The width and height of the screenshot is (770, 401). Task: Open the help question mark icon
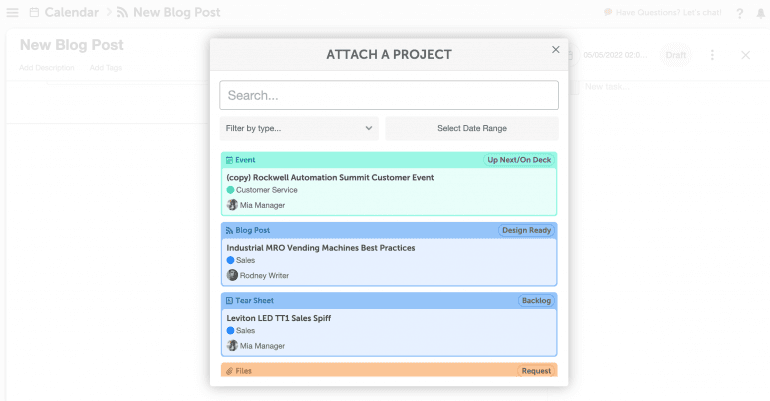point(739,13)
